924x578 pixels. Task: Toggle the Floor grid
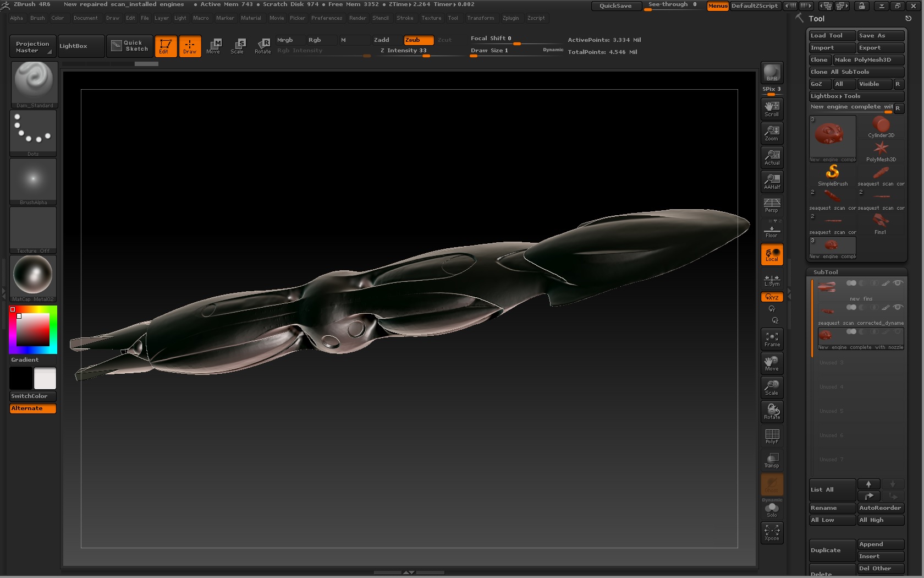pyautogui.click(x=772, y=231)
